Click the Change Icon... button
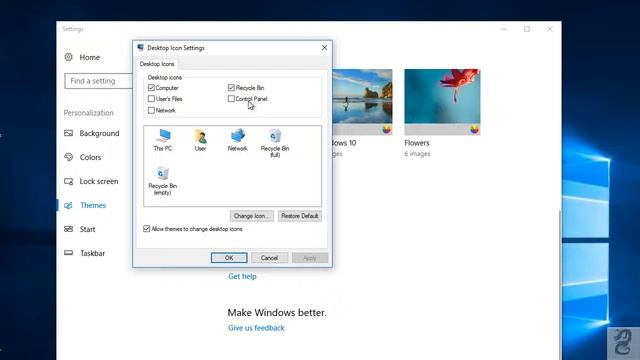The image size is (640, 360). (251, 216)
